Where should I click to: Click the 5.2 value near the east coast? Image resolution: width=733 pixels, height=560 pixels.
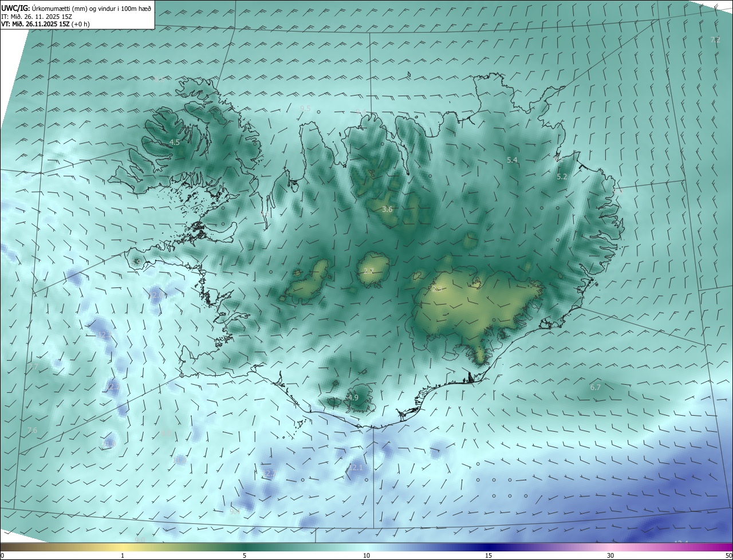[562, 177]
